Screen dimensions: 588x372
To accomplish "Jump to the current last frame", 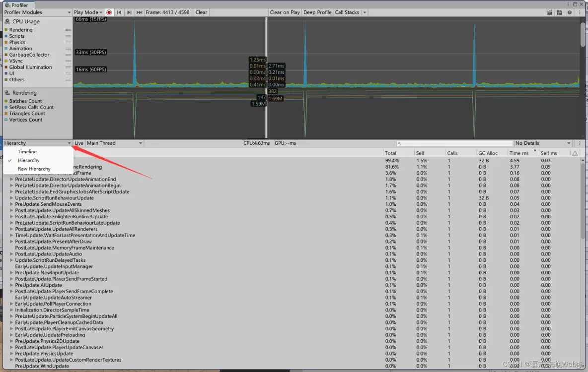I will coord(139,12).
